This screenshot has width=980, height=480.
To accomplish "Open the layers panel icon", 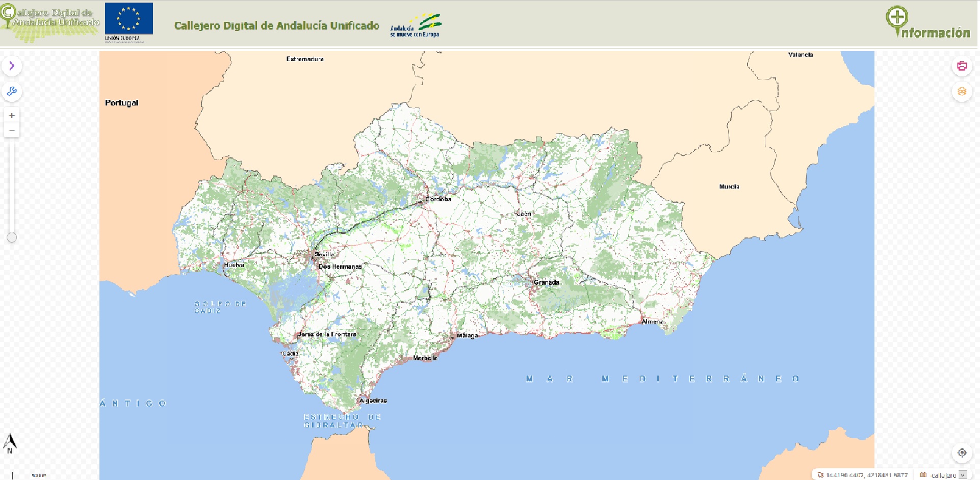I will 962,92.
